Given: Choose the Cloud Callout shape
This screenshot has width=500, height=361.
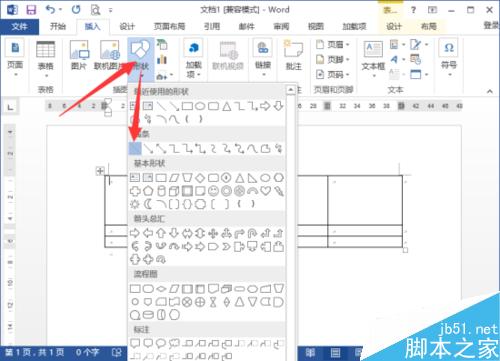Looking at the screenshot, I should 174,343.
